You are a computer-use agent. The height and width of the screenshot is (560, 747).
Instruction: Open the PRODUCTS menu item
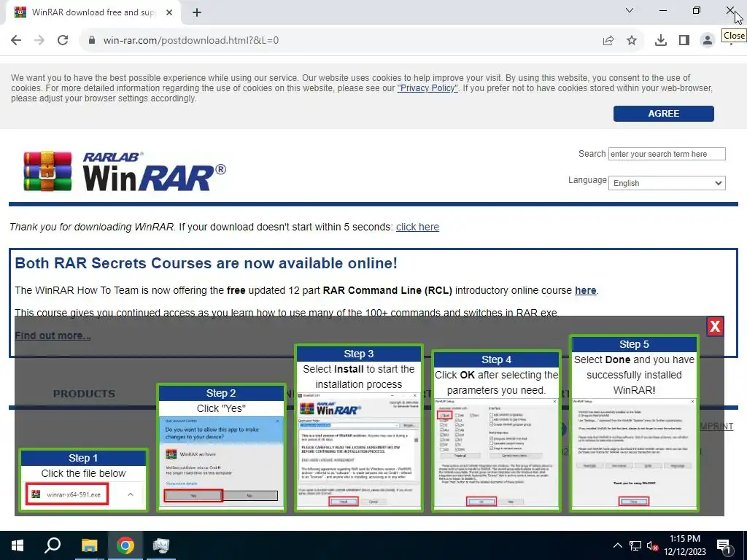[84, 394]
